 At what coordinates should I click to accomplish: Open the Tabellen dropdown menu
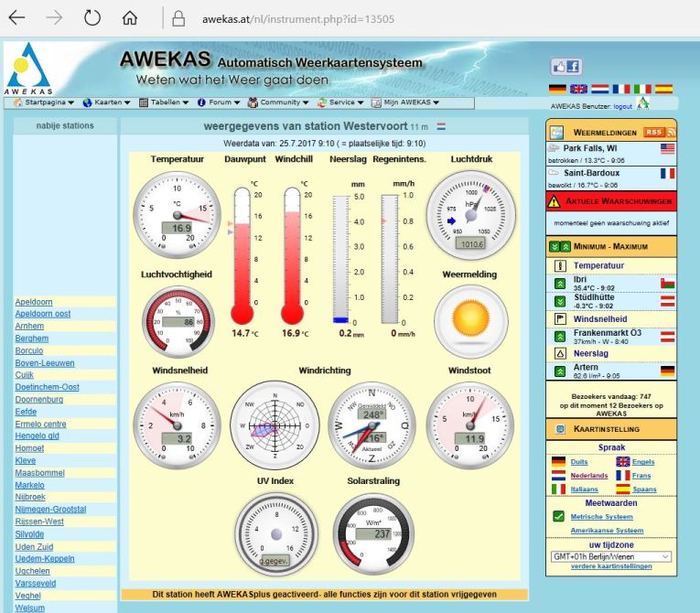(164, 102)
